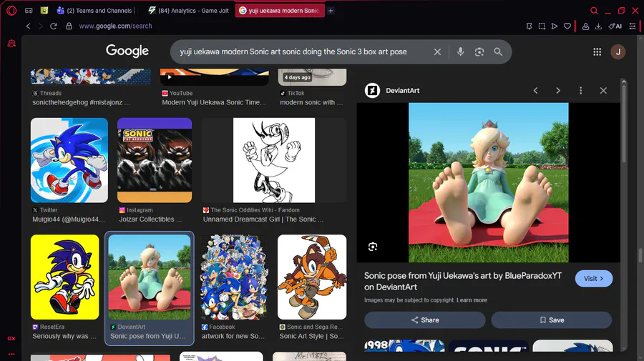Open the Opera main menu icon
The width and height of the screenshot is (644, 361).
click(x=11, y=11)
